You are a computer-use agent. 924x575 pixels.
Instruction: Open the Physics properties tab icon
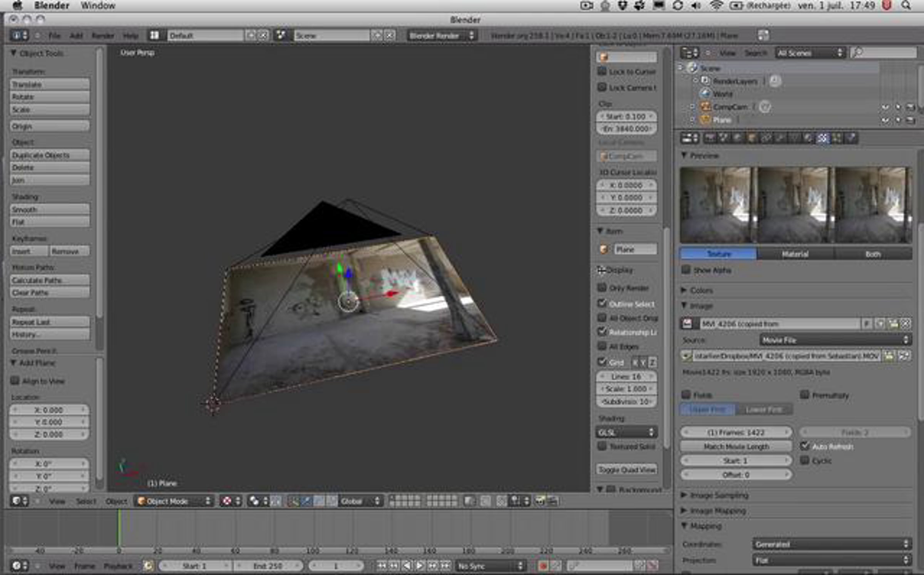851,138
